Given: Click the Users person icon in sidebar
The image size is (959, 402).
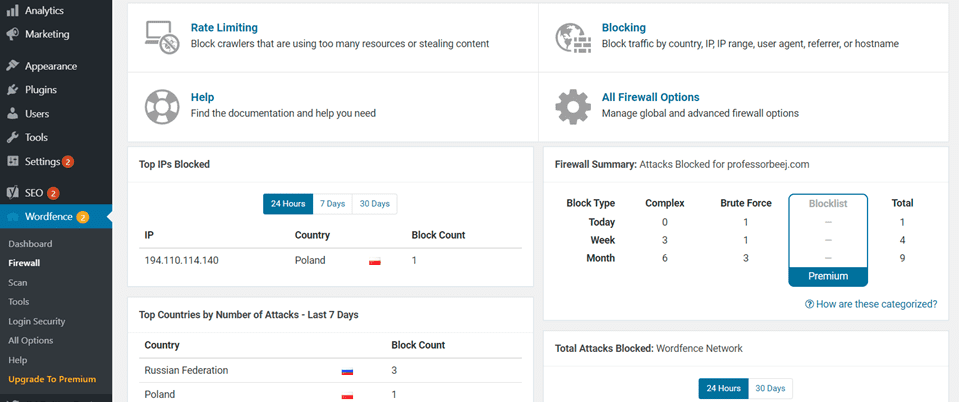Looking at the screenshot, I should coord(13,114).
